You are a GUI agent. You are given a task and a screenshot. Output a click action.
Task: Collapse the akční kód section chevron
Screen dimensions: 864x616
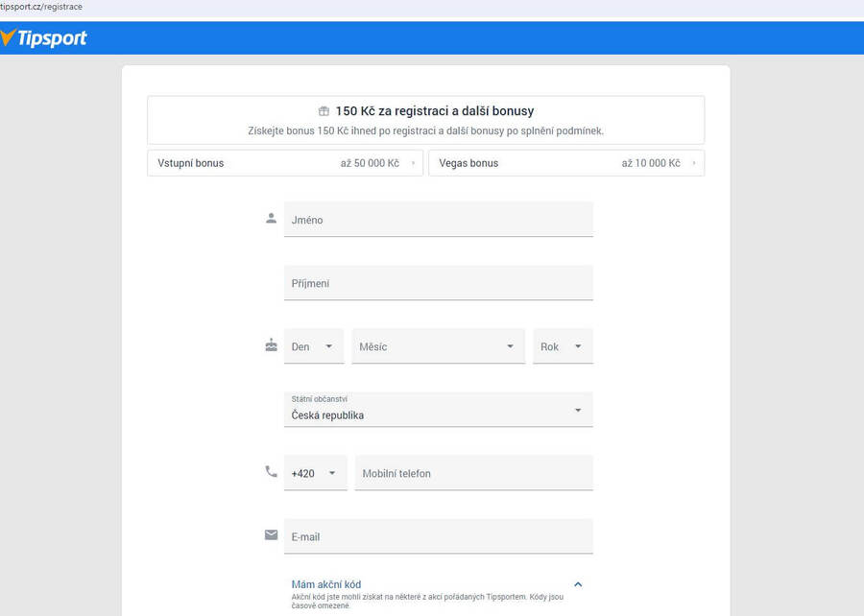[578, 584]
